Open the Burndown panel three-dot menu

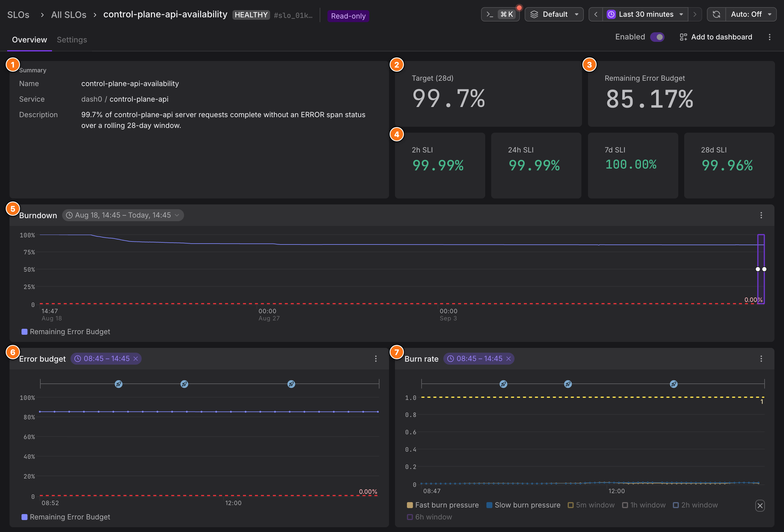761,215
